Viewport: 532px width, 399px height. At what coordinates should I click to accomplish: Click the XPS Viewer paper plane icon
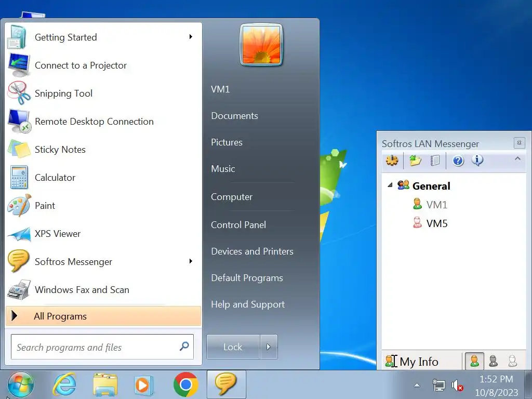(x=19, y=234)
